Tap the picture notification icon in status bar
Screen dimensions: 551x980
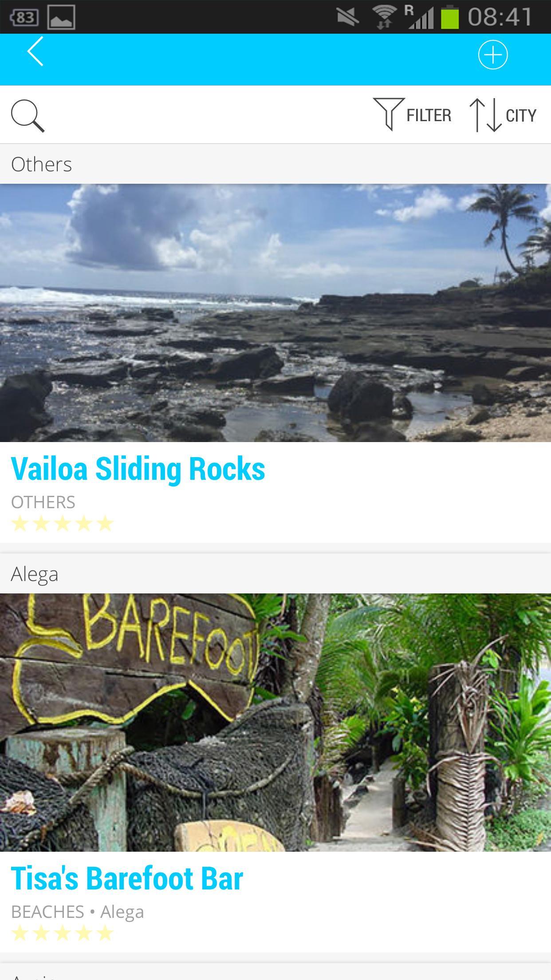point(61,17)
